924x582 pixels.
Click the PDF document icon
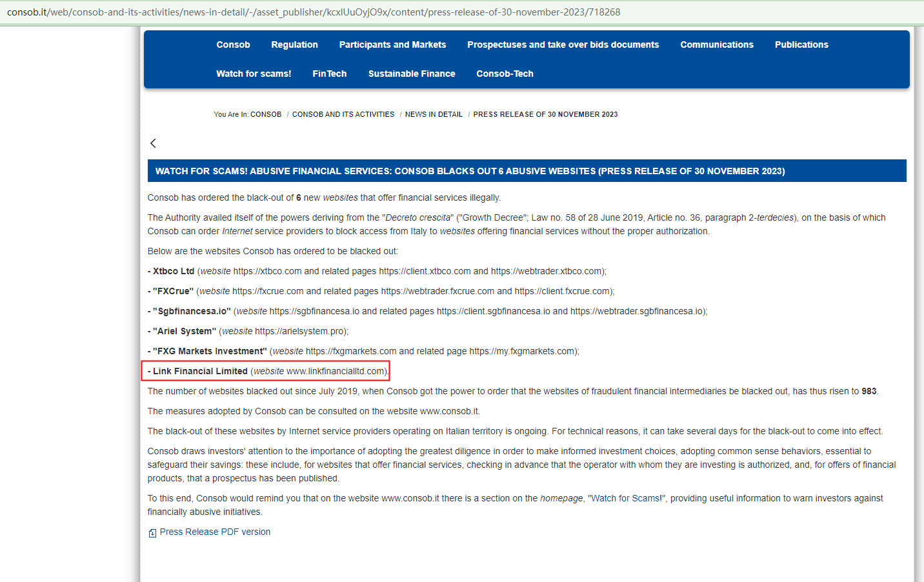[152, 533]
